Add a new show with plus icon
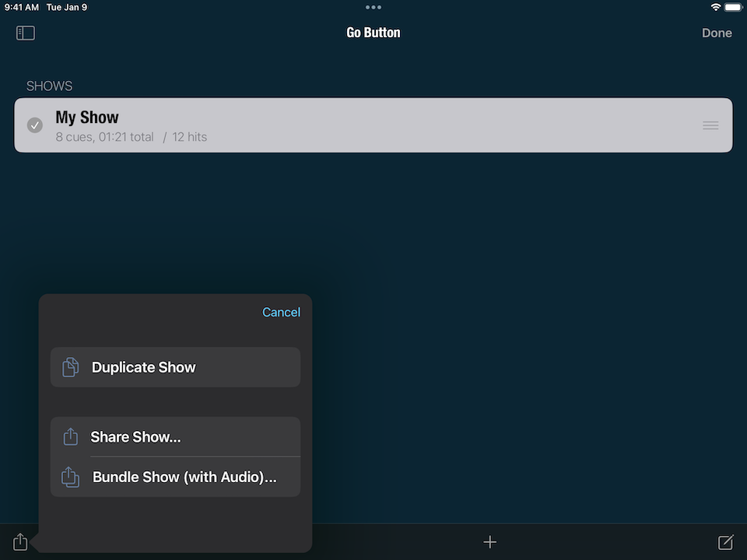Viewport: 747px width, 560px height. click(x=489, y=542)
